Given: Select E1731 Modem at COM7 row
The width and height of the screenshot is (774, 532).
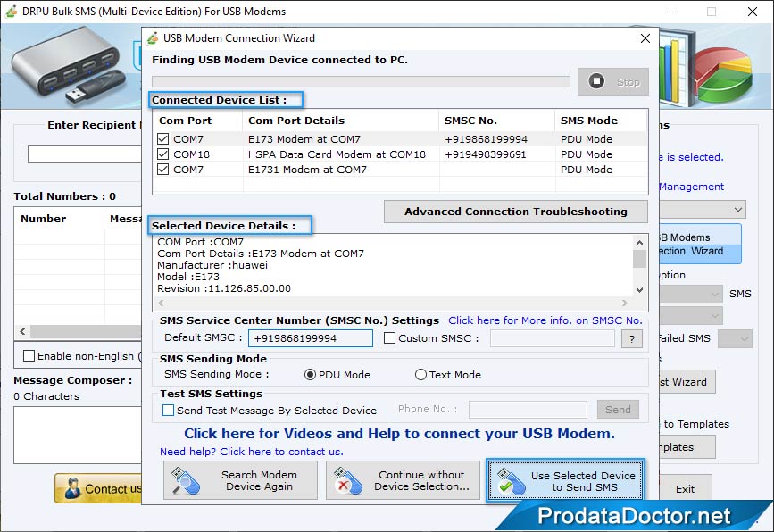Looking at the screenshot, I should tap(400, 170).
